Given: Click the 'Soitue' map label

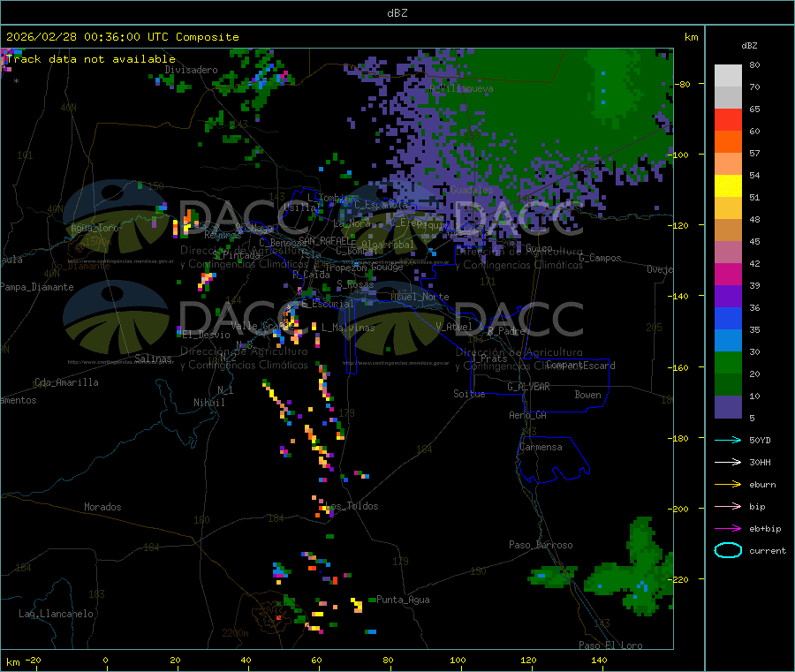Looking at the screenshot, I should [469, 394].
